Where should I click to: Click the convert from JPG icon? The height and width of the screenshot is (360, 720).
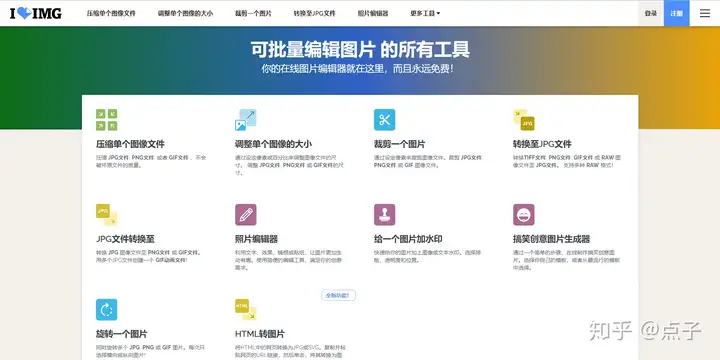point(107,215)
